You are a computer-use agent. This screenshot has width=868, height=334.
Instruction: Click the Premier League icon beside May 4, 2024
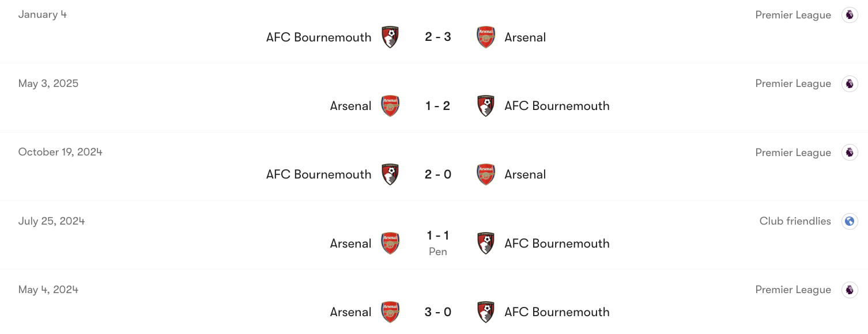(x=850, y=290)
